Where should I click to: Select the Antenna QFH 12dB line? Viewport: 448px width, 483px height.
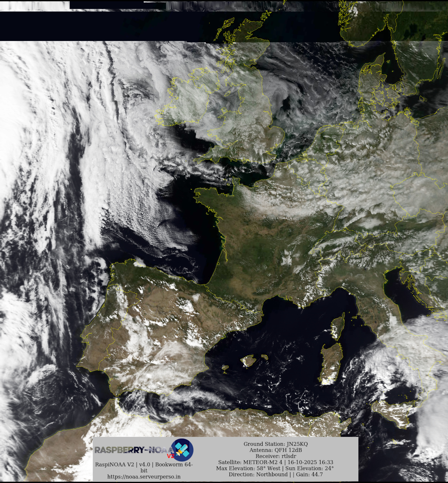[275, 450]
